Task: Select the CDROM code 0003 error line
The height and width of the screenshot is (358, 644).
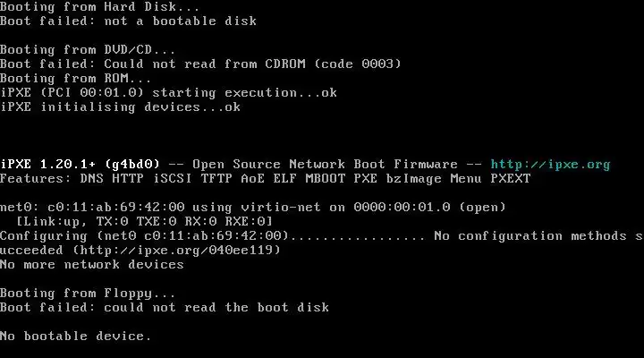Action: 200,64
